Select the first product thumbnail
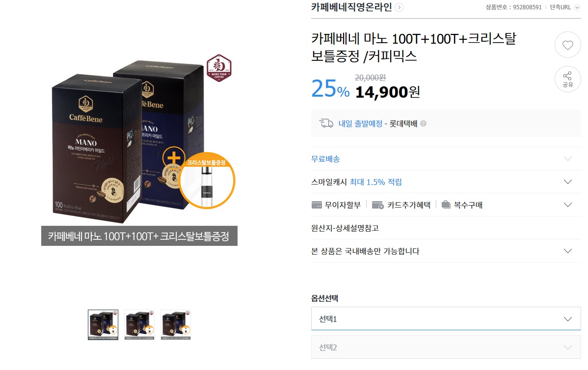The width and height of the screenshot is (588, 370). point(103,325)
